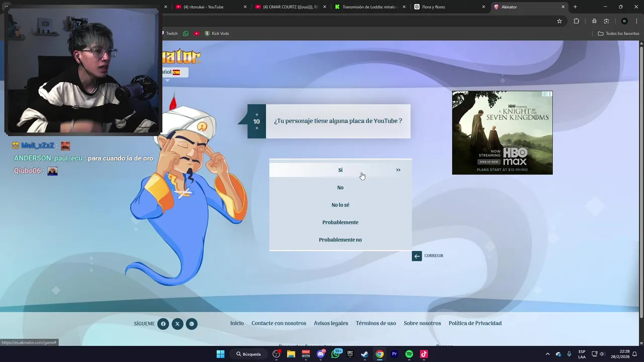The height and width of the screenshot is (362, 644).
Task: Open the notifications bell icon
Action: (635, 354)
